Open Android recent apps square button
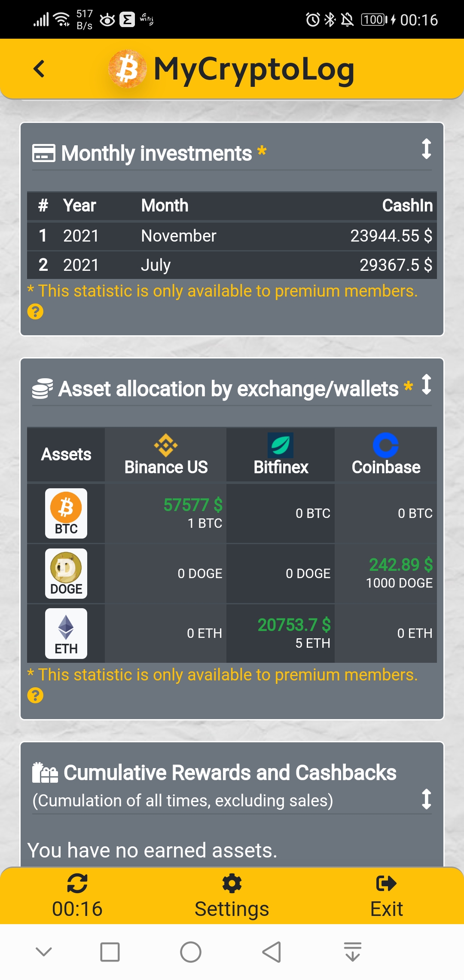464x980 pixels. coord(110,952)
